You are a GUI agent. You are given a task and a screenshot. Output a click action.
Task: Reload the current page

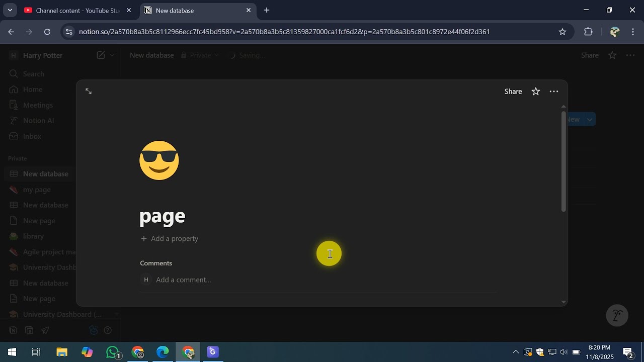[x=47, y=32]
